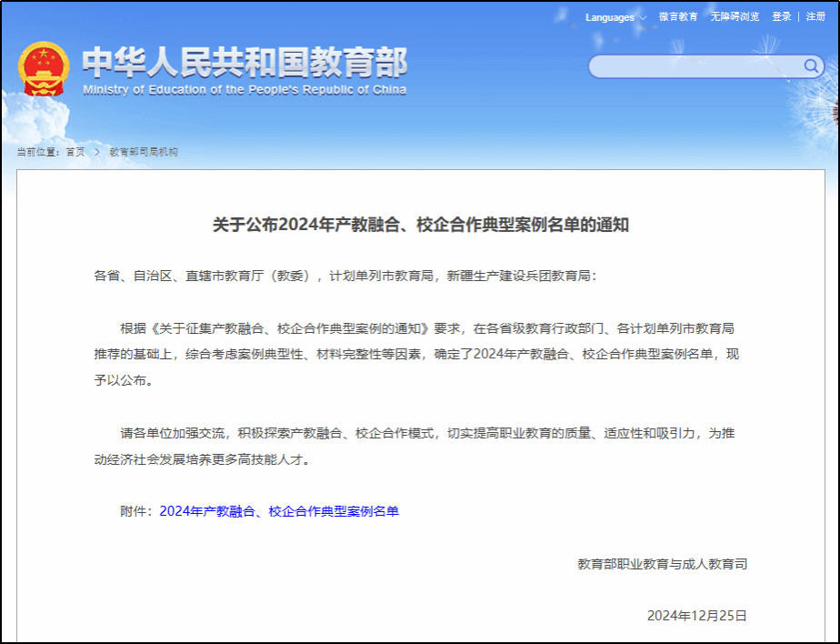The width and height of the screenshot is (840, 644).
Task: Click the salutation line starting 各省、自治区
Action: pos(345,276)
